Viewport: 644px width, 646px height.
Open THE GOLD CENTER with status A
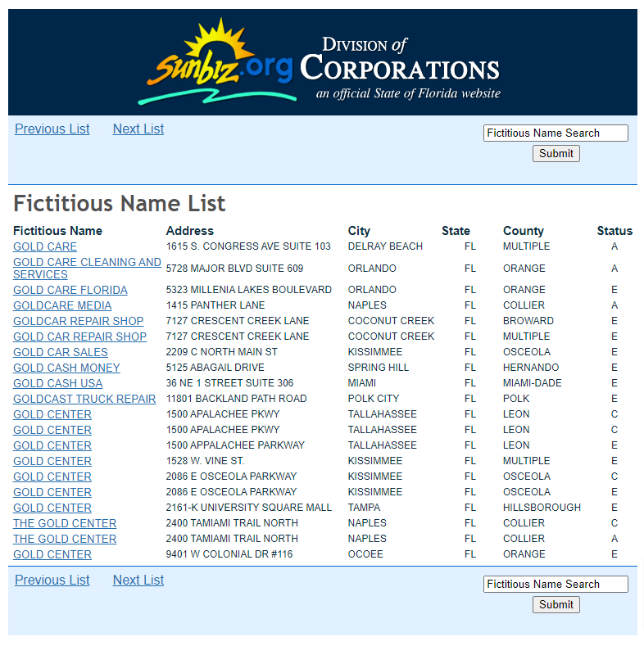[65, 540]
